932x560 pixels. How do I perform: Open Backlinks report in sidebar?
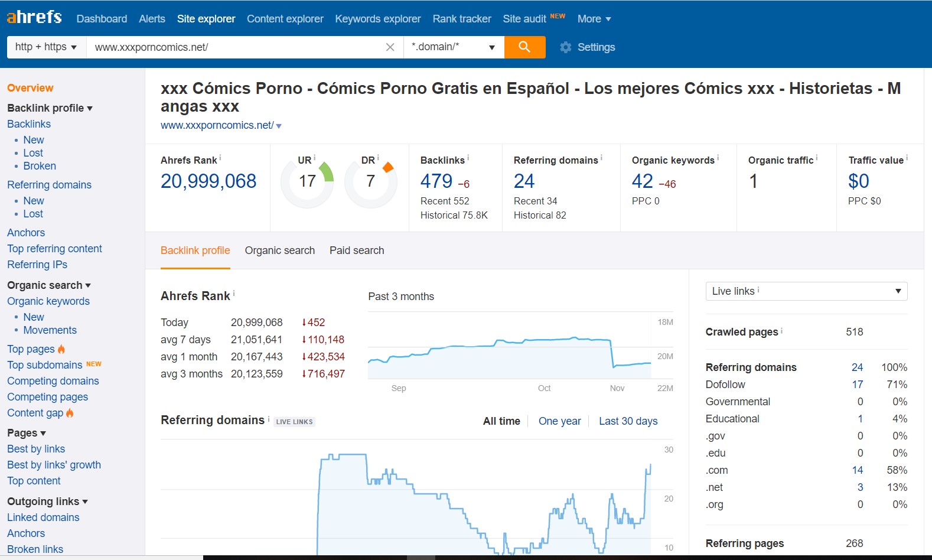coord(29,124)
